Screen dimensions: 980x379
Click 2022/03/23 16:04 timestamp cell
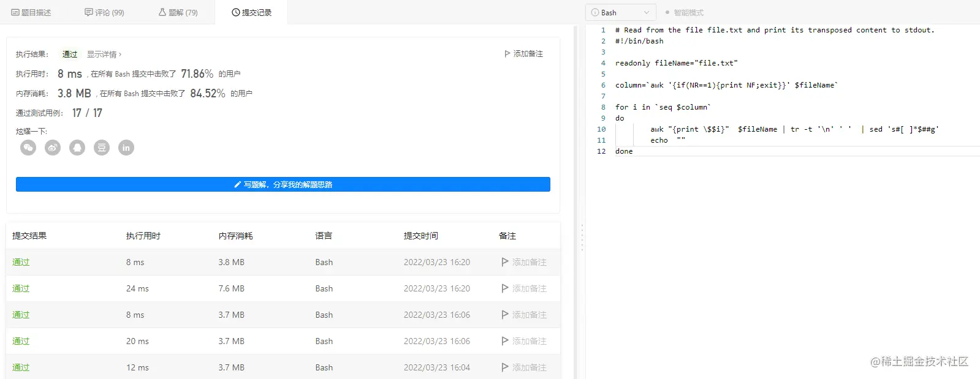(x=436, y=367)
